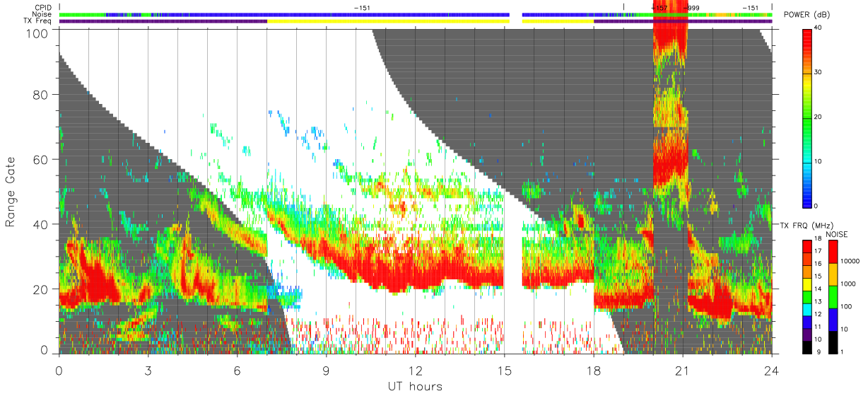Click the POWER (dB) color bar

pos(808,117)
